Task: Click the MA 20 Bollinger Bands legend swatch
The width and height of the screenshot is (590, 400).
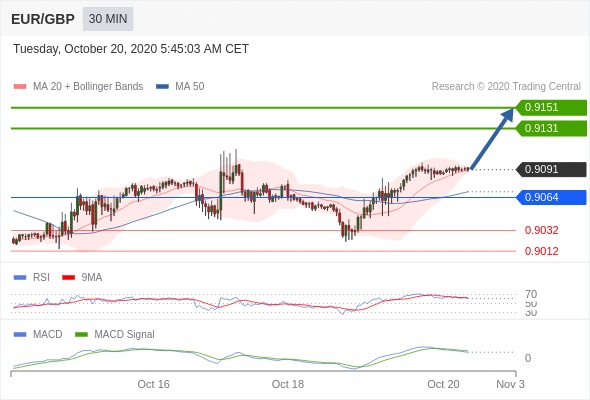Action: point(20,87)
